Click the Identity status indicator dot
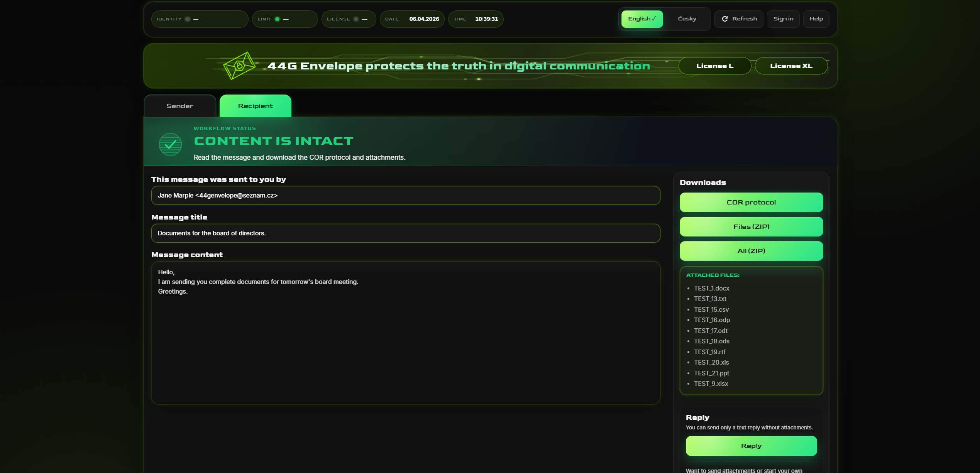The image size is (980, 473). click(x=188, y=19)
